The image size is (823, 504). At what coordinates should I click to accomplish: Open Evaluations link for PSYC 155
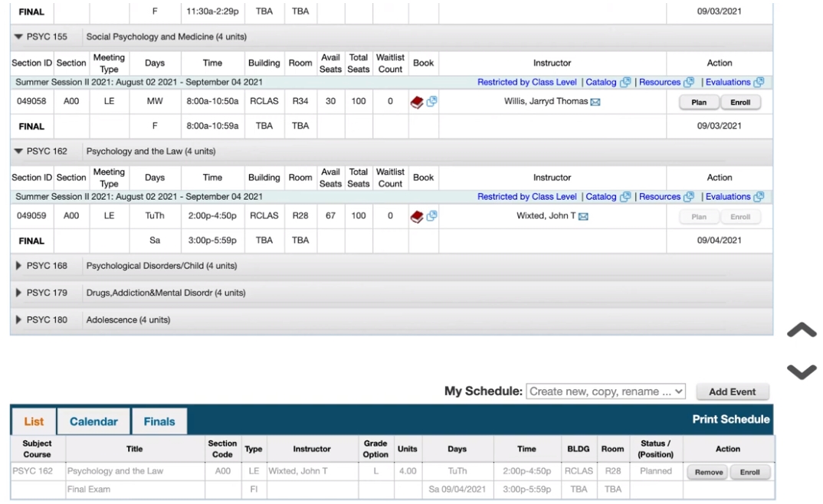(x=728, y=82)
